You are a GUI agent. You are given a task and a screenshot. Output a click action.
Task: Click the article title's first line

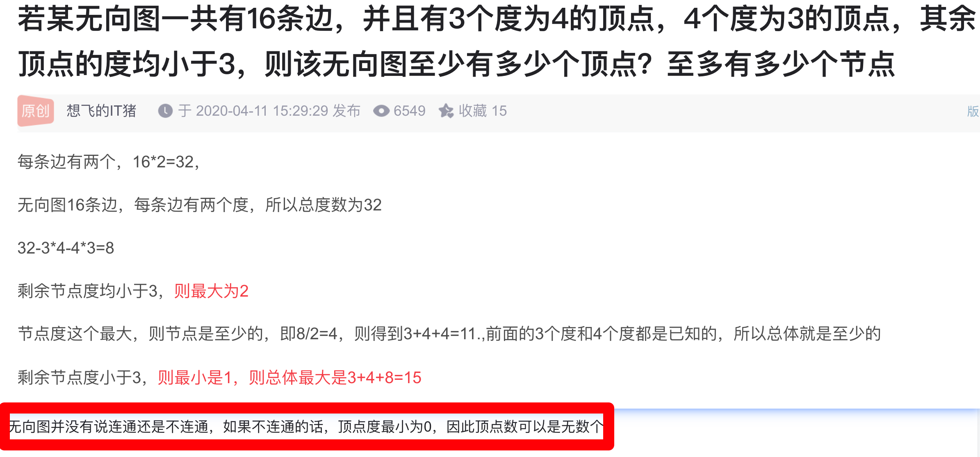click(496, 19)
